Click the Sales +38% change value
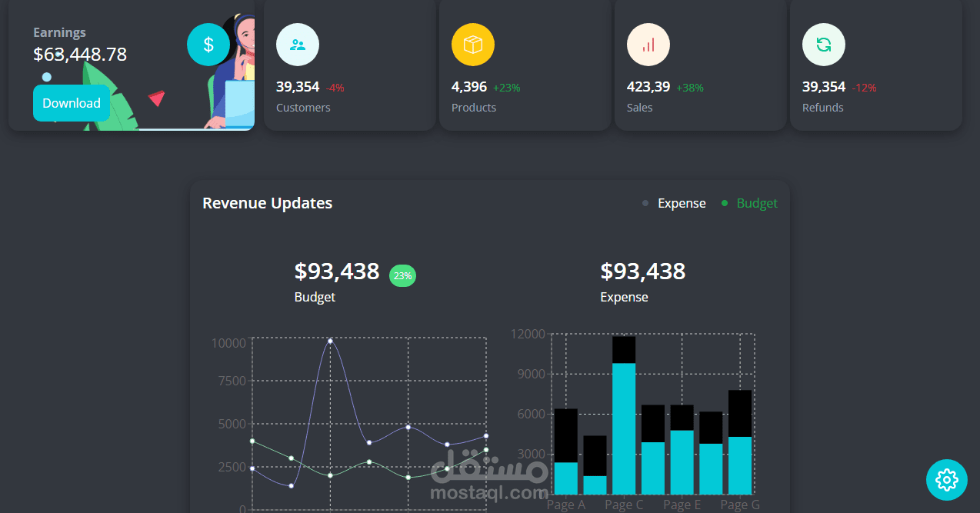The width and height of the screenshot is (980, 513). click(x=690, y=88)
